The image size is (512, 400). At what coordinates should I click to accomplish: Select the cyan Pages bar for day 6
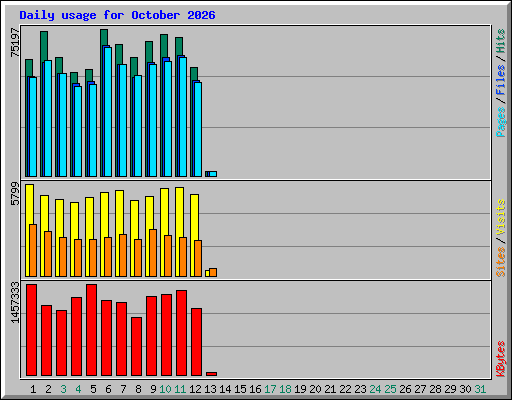tap(108, 112)
